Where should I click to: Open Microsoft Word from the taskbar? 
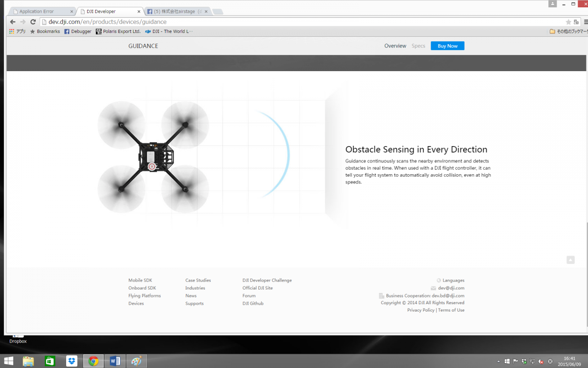[x=115, y=361]
